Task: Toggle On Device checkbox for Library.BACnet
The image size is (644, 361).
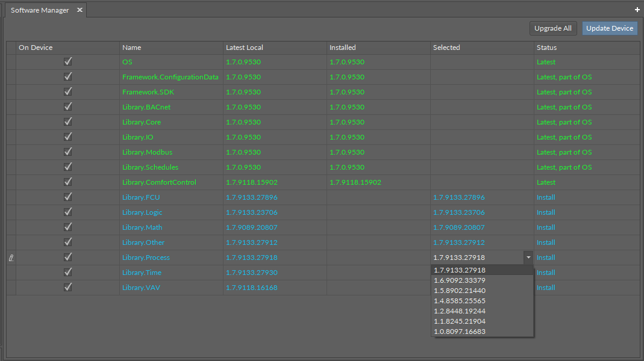Action: click(68, 106)
